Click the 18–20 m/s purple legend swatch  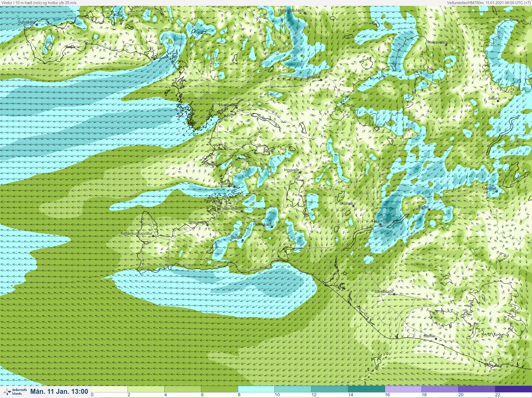440,389
